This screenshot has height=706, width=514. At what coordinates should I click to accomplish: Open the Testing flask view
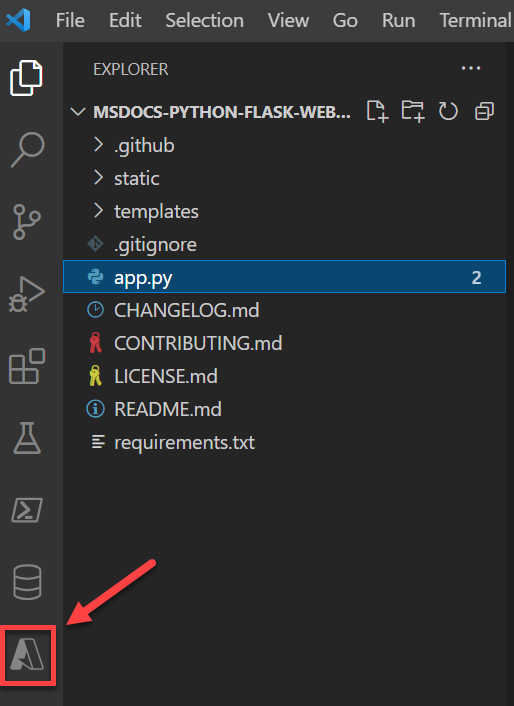tap(27, 438)
